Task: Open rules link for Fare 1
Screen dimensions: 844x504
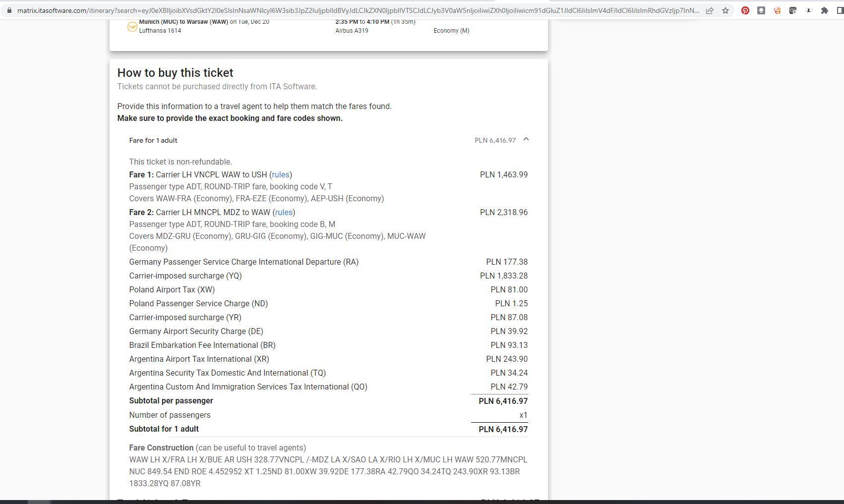Action: [280, 175]
